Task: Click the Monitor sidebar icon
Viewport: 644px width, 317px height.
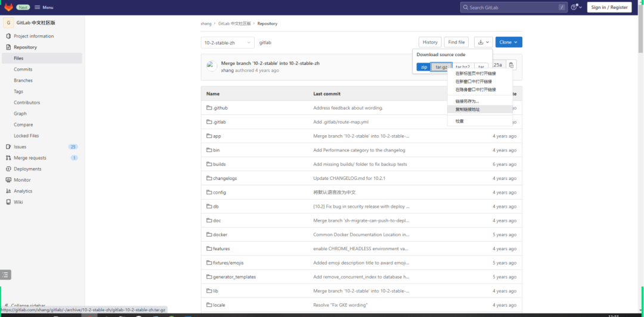Action: pyautogui.click(x=8, y=180)
